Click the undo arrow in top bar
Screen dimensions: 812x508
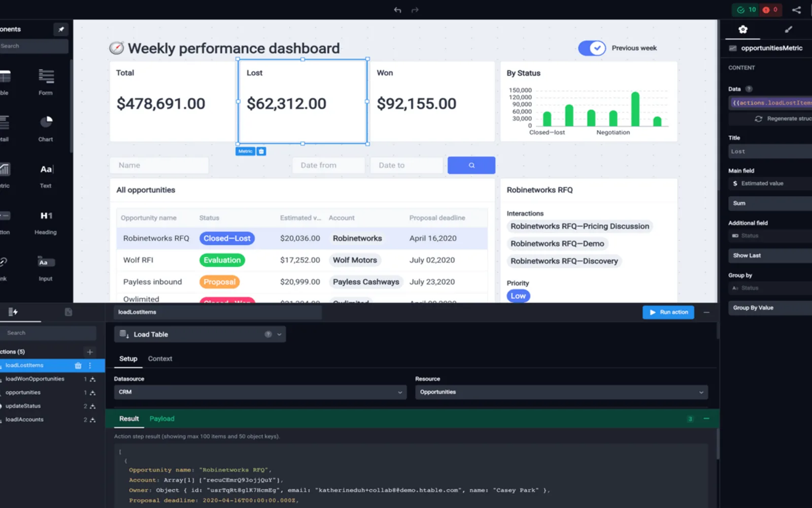click(397, 10)
